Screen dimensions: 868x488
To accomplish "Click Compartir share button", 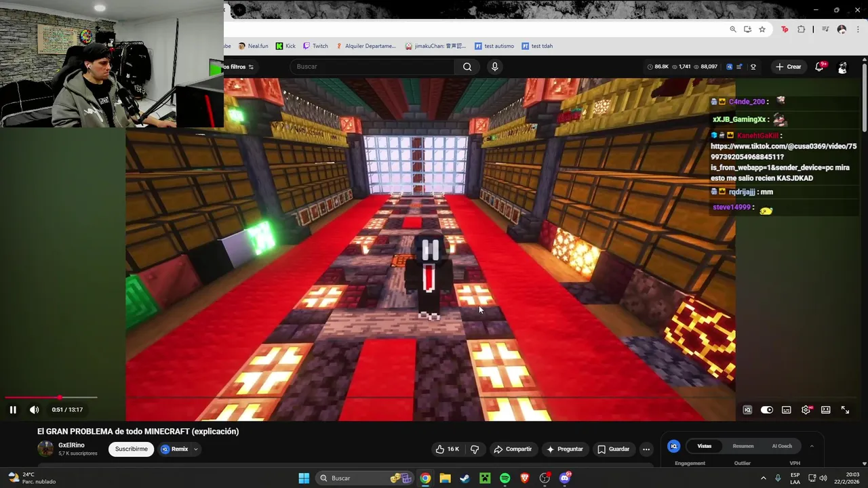I will point(513,449).
